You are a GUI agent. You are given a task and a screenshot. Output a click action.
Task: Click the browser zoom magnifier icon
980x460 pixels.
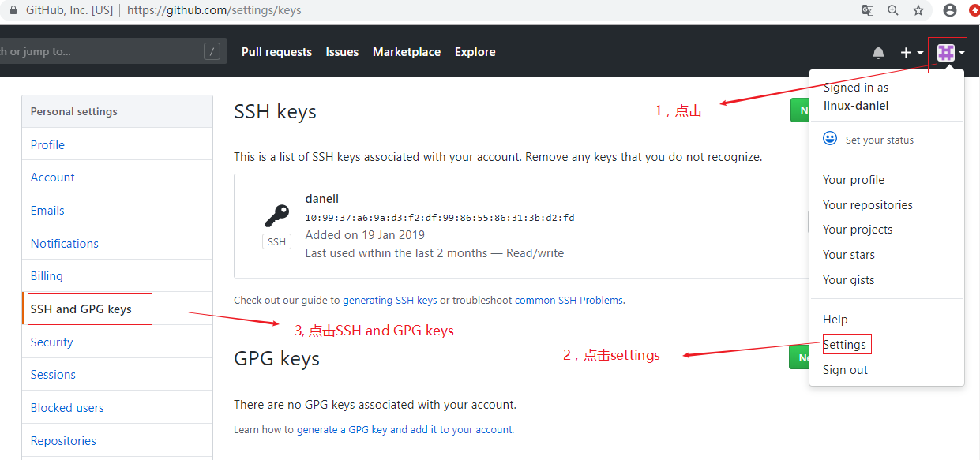click(893, 10)
